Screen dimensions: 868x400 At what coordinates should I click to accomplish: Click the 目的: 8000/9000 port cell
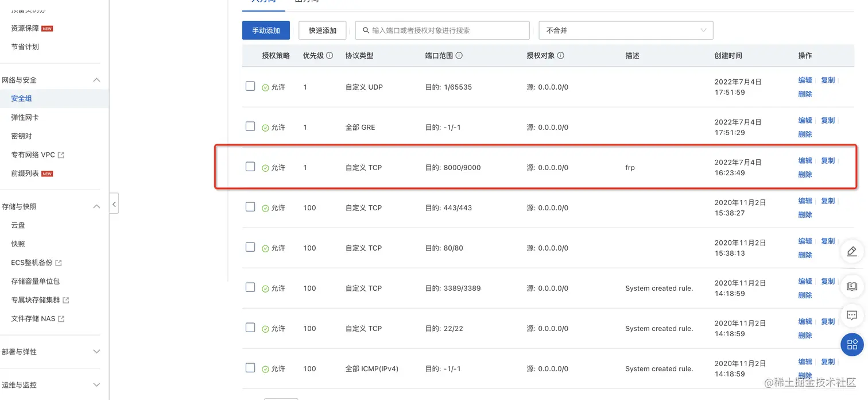point(453,168)
